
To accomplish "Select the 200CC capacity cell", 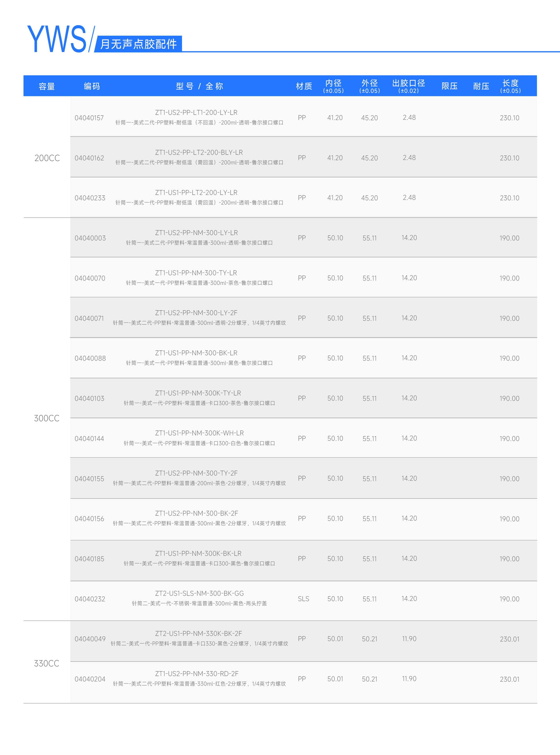I will coord(47,158).
